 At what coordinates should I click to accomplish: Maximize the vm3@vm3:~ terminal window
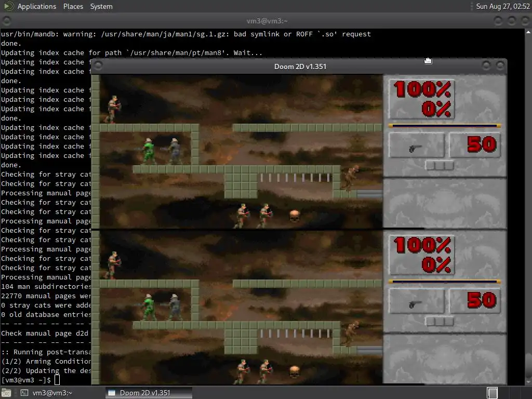click(x=512, y=21)
